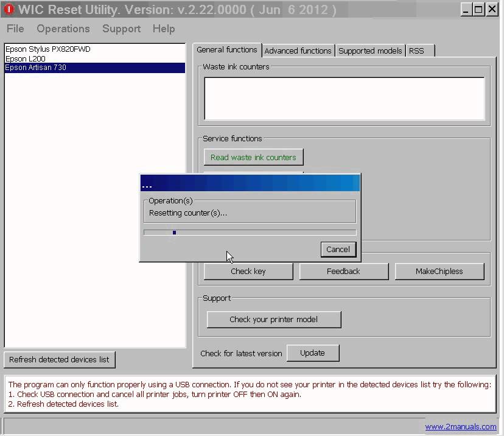Cancel the resetting counters operation

(338, 249)
